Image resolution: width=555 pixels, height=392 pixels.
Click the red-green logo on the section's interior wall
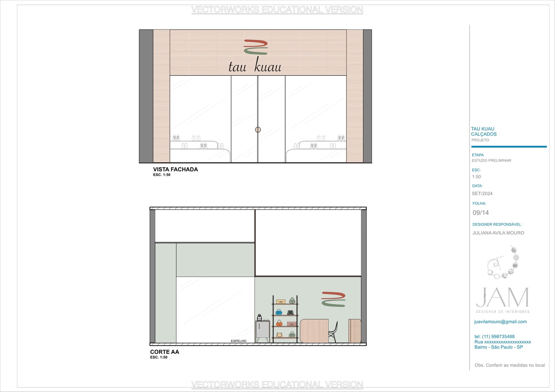[333, 299]
